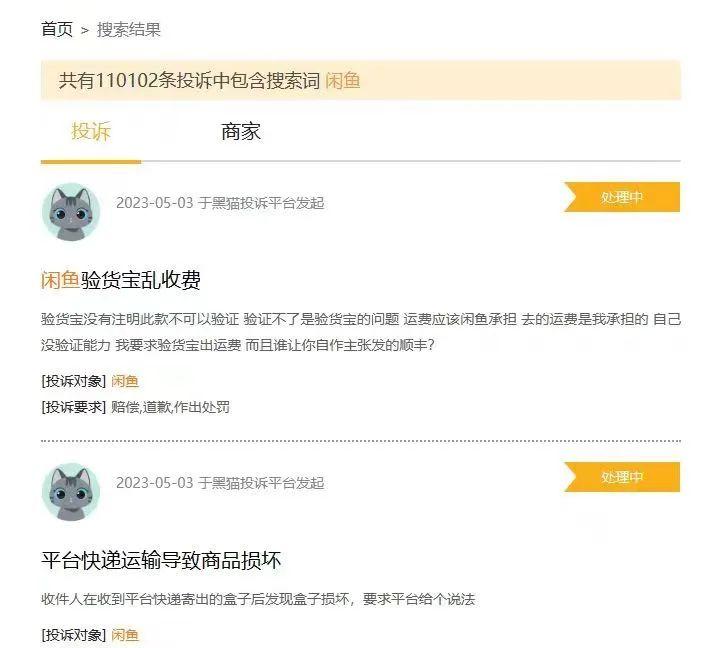Click second complaint's 2023-05-03 date line
Viewport: 725px width, 648px height.
(220, 483)
